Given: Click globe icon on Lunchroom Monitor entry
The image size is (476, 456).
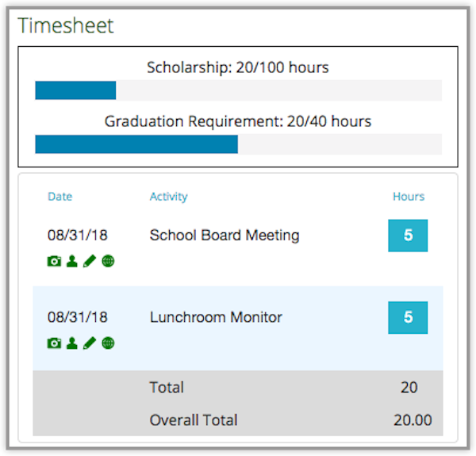Looking at the screenshot, I should tap(108, 343).
